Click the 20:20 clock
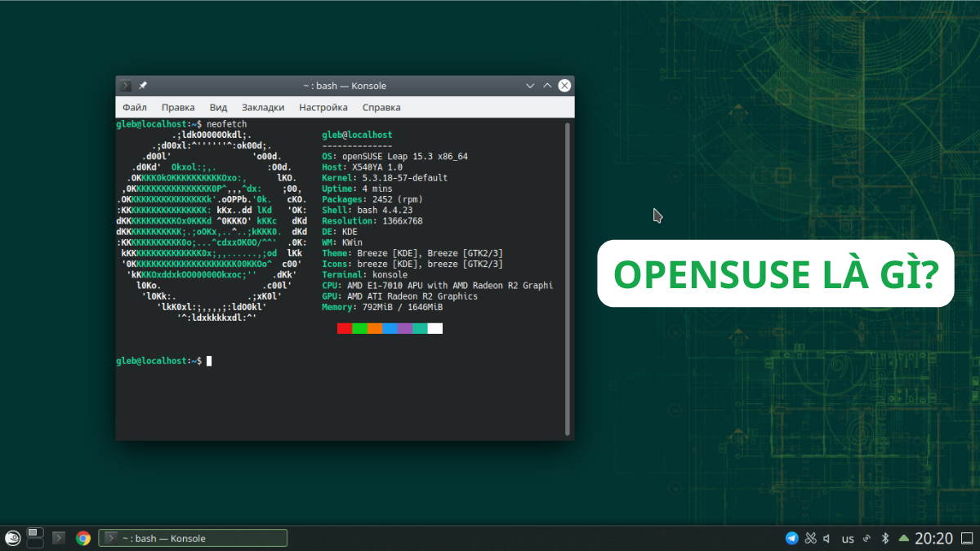This screenshot has width=980, height=551. click(x=933, y=538)
